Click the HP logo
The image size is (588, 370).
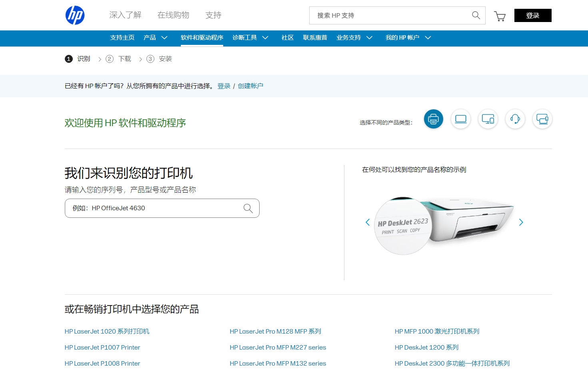(75, 15)
